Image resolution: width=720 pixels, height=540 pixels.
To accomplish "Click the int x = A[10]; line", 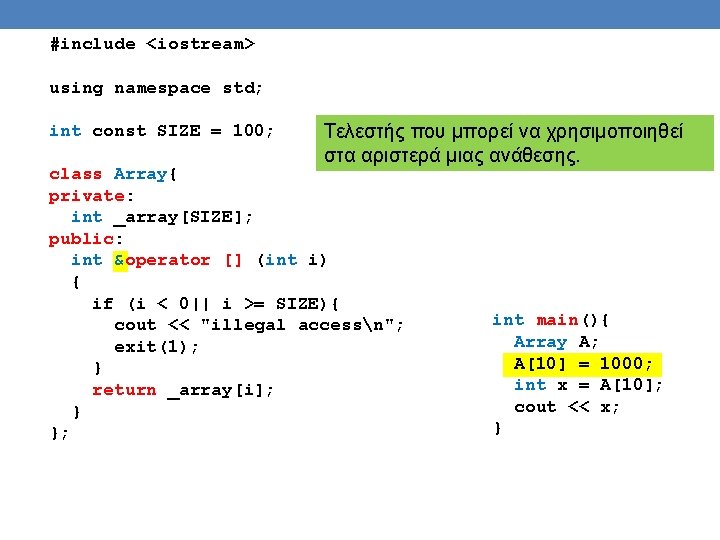I will (588, 385).
